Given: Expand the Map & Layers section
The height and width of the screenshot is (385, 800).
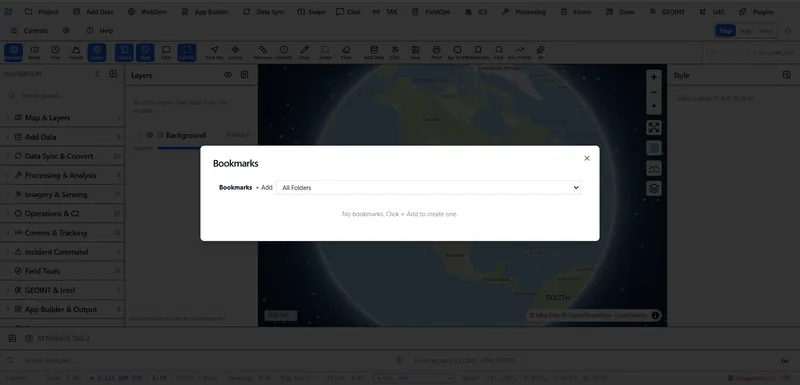Looking at the screenshot, I should (62, 118).
